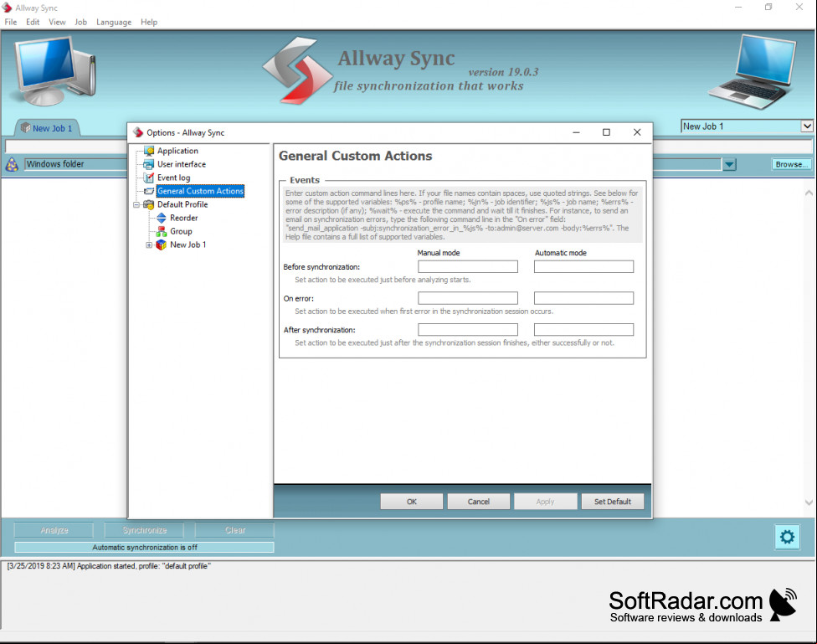
Task: Click the New Job 1 cube icon in tree
Action: coord(162,245)
